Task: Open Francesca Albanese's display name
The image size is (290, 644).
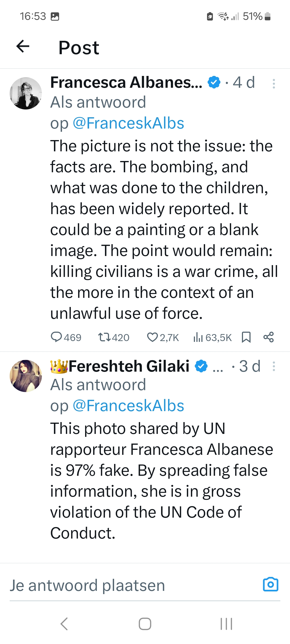Action: 126,82
